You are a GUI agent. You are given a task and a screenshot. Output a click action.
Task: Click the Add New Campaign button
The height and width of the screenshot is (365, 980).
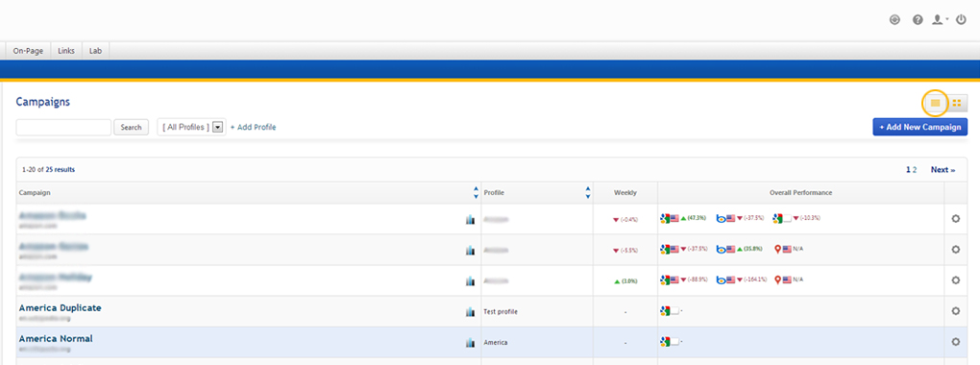click(920, 127)
